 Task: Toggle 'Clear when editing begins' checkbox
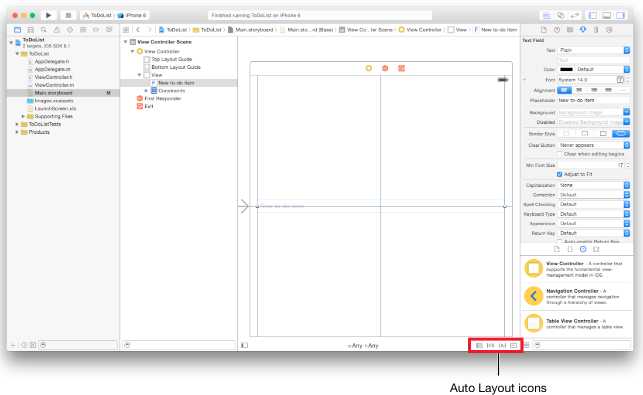point(559,154)
